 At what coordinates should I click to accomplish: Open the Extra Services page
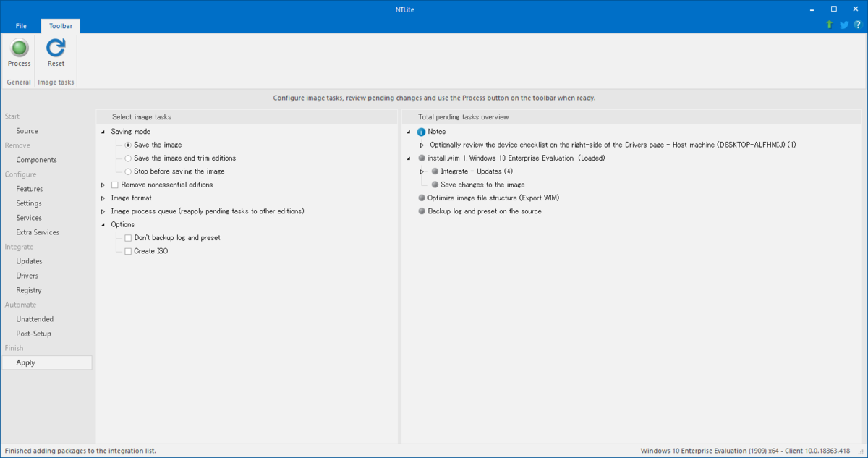point(38,232)
